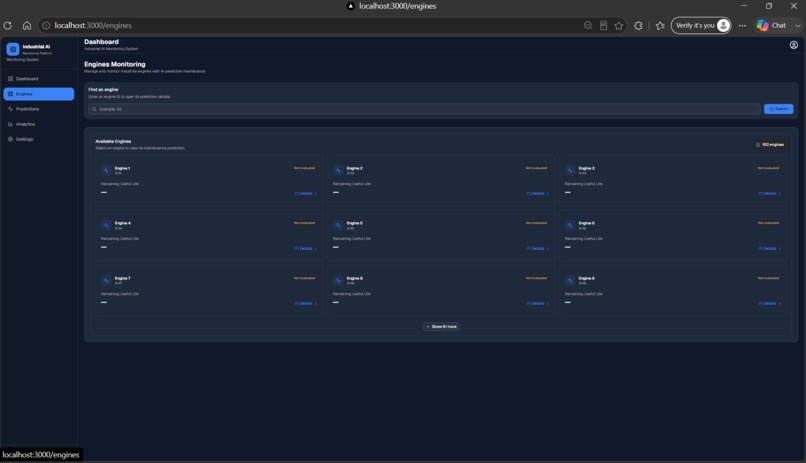Viewport: 806px width, 463px height.
Task: Click Not evaluated badge on Engine 5
Action: tap(536, 223)
